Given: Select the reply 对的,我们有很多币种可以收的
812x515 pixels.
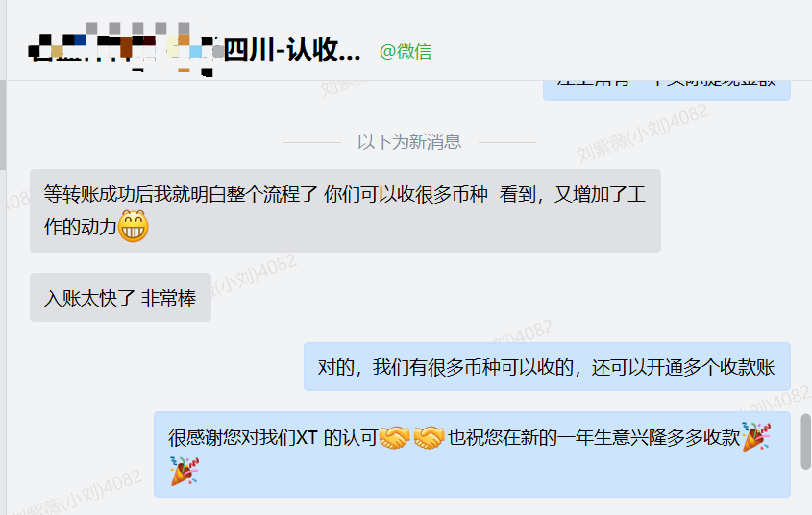Looking at the screenshot, I should [x=547, y=366].
